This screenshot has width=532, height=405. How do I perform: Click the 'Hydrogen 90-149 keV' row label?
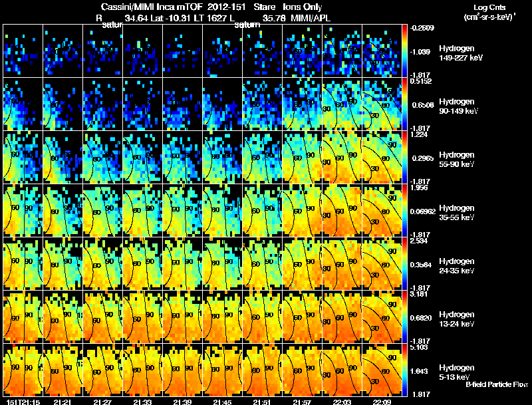(x=458, y=106)
